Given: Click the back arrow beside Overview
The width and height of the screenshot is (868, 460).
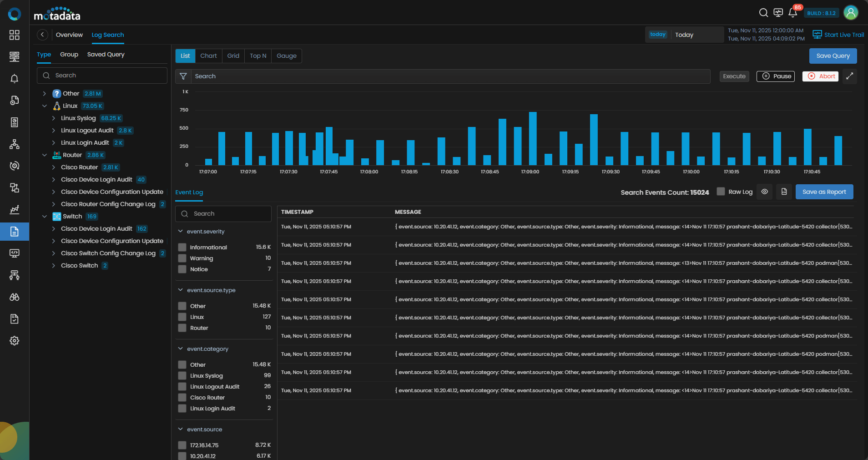Looking at the screenshot, I should 42,35.
